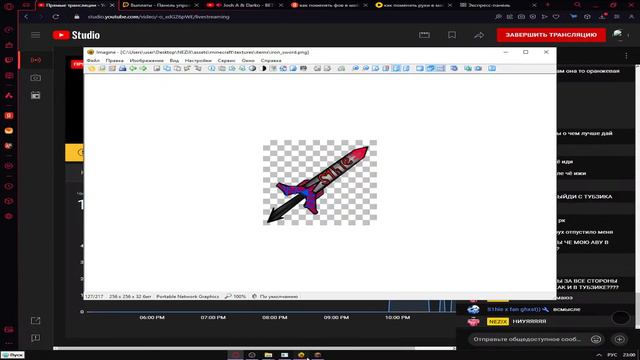Screen dimensions: 640x360
Task: Click the 100% zoom value in Imagine status bar
Action: pyautogui.click(x=240, y=296)
